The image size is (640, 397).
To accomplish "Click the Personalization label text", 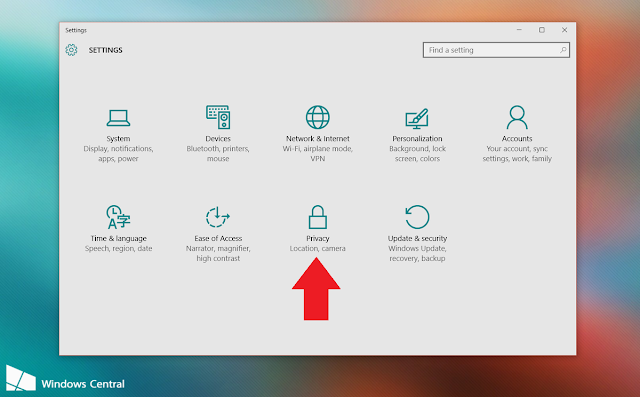I will (417, 139).
